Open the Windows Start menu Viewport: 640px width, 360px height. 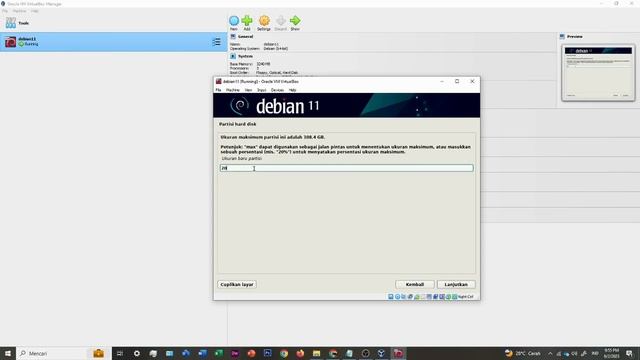click(x=7, y=353)
